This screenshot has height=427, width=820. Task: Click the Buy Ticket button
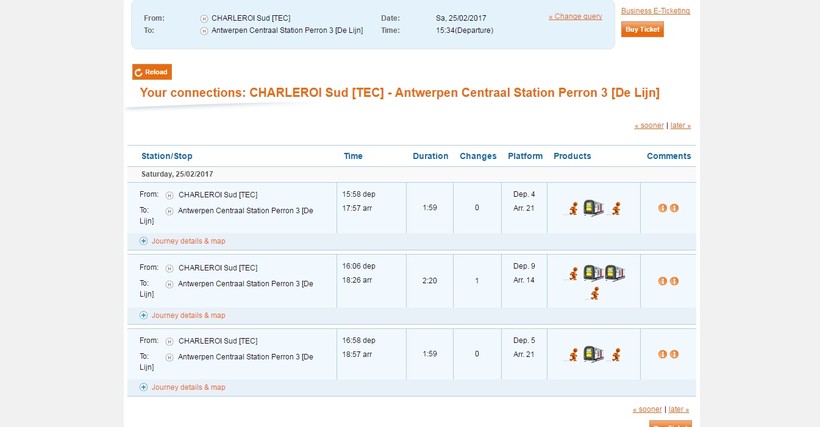642,30
